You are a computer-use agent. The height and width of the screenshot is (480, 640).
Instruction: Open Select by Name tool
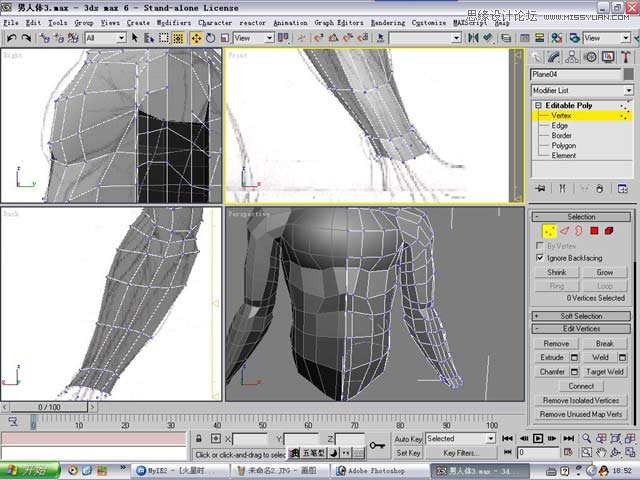click(149, 38)
